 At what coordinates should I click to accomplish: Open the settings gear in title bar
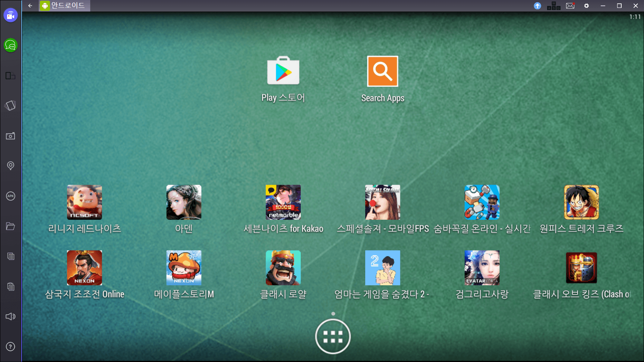coord(587,6)
